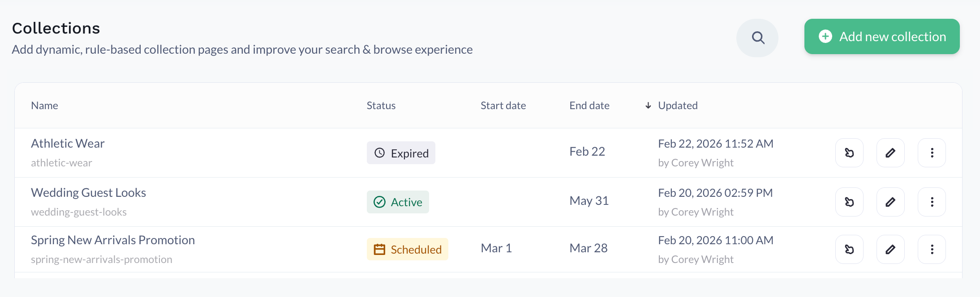Click the history icon for Wedding Guest Looks

pos(849,202)
